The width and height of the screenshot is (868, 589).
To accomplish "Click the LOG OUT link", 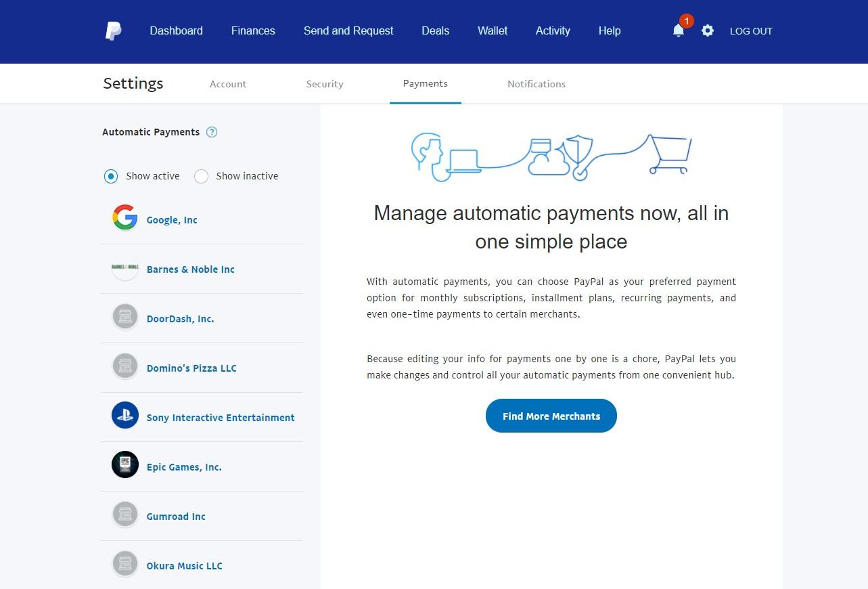I will [x=751, y=31].
